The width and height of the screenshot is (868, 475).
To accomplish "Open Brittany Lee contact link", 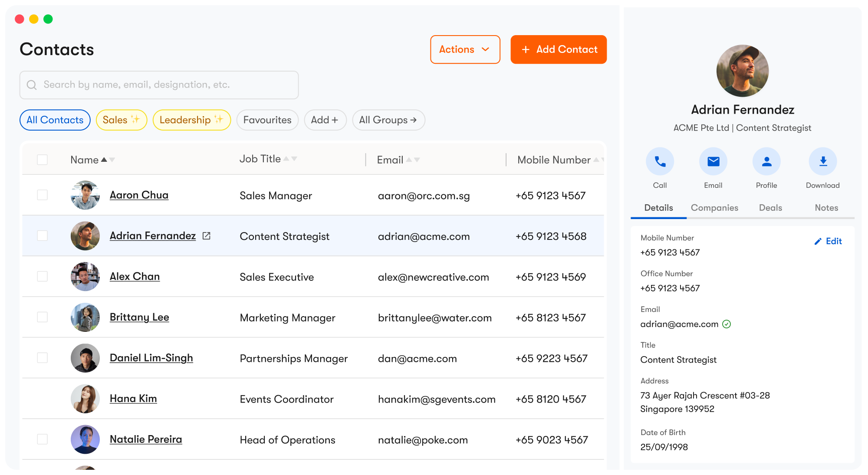I will 139,317.
